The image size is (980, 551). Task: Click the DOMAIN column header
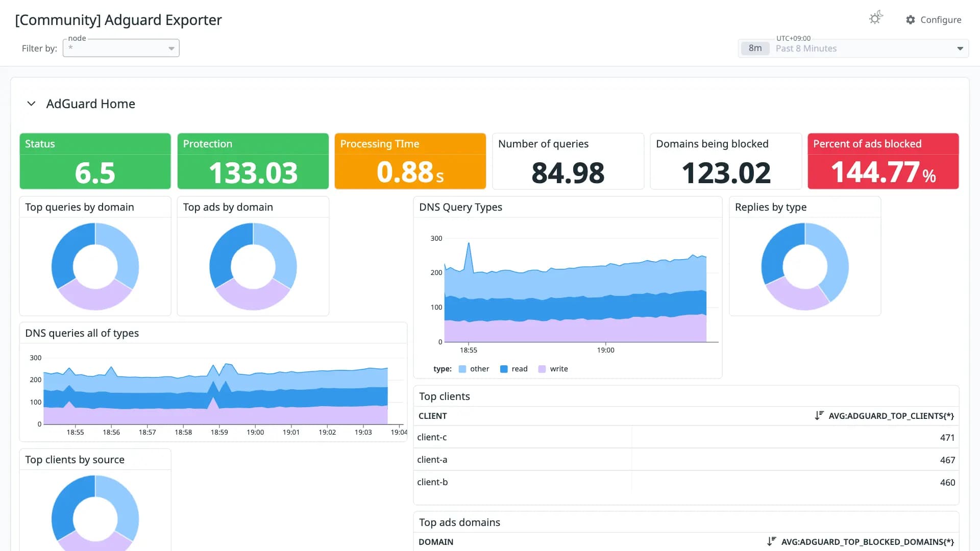coord(436,542)
